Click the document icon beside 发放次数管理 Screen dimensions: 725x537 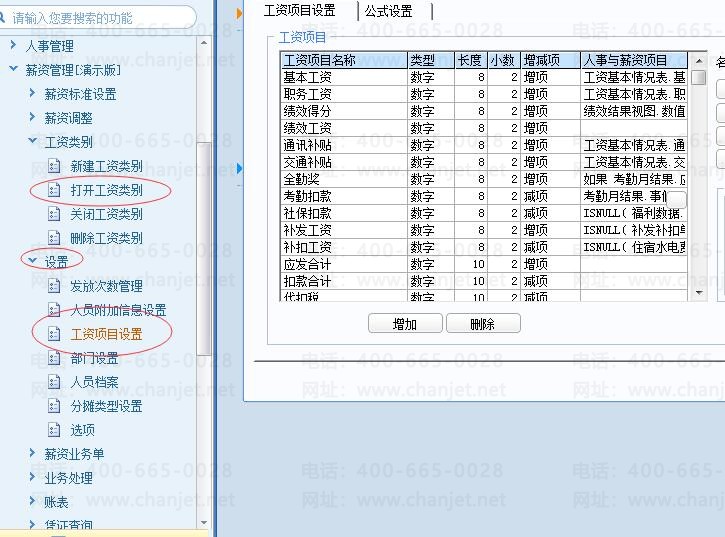point(54,286)
